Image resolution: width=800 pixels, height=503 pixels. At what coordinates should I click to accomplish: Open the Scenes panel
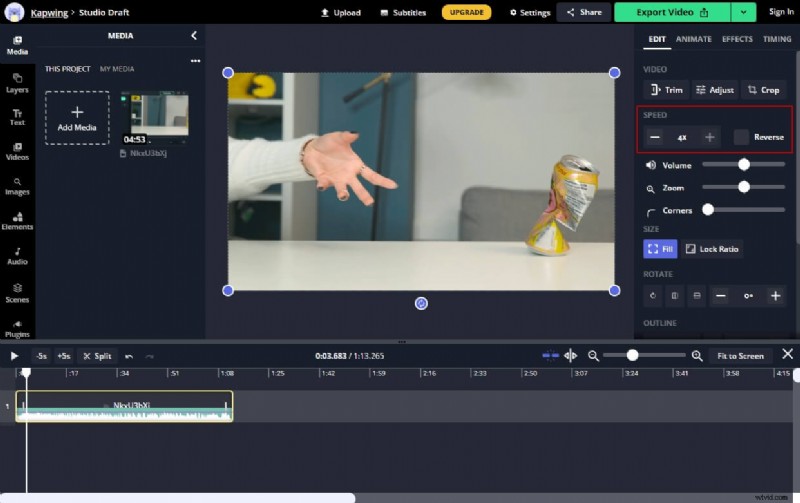point(17,292)
